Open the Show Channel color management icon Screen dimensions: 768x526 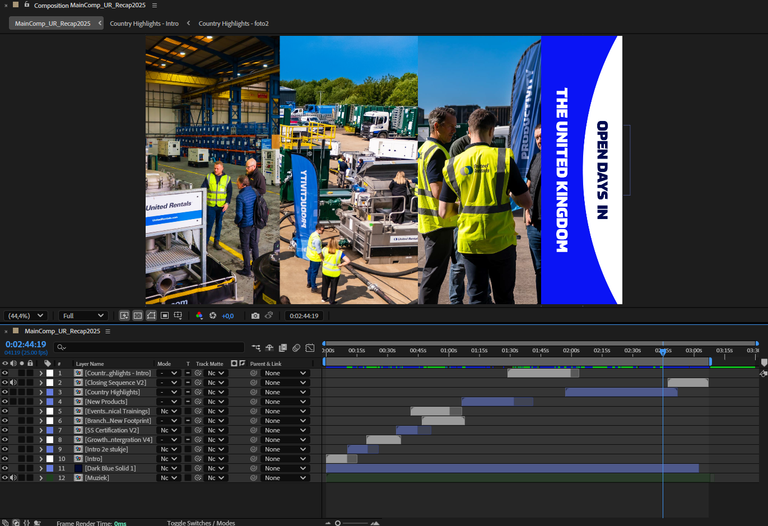(199, 315)
